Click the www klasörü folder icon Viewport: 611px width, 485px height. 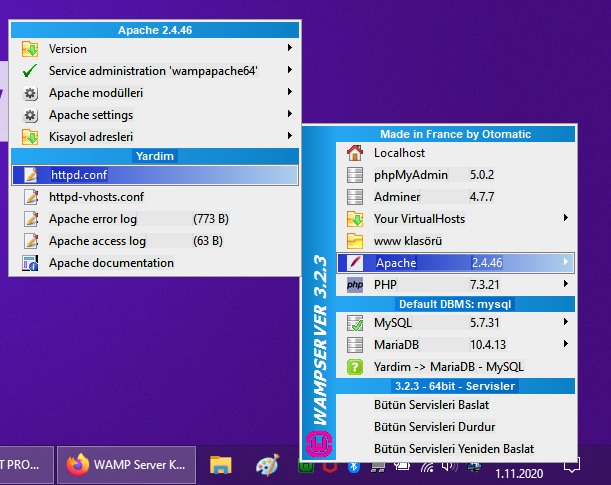(x=355, y=241)
